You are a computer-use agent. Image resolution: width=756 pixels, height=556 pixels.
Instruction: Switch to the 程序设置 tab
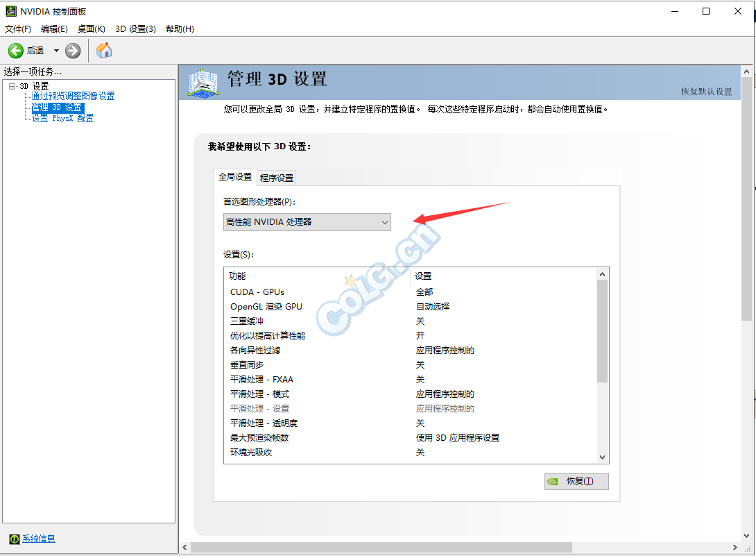click(x=277, y=178)
